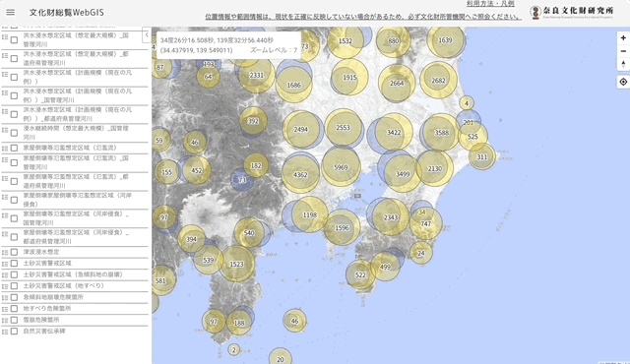Click the legend icon beside 津波浸水想定
Image resolution: width=630 pixels, height=364 pixels.
click(5, 253)
